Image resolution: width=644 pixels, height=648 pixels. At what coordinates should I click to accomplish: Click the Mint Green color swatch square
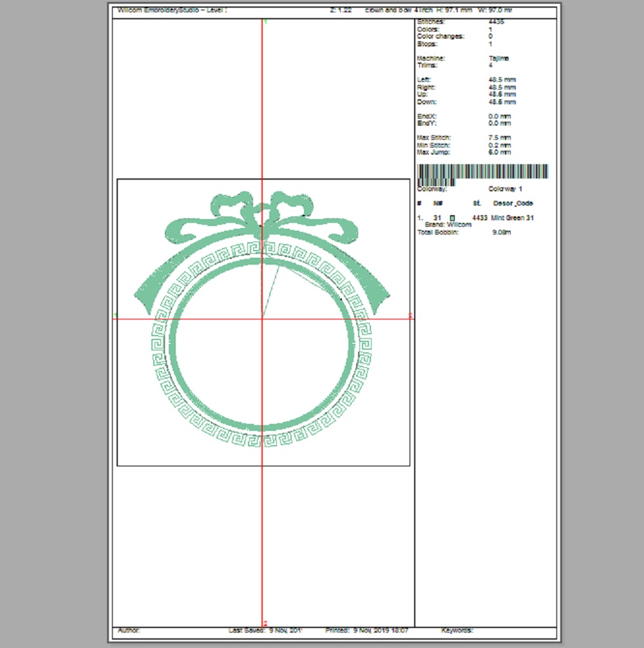point(452,218)
